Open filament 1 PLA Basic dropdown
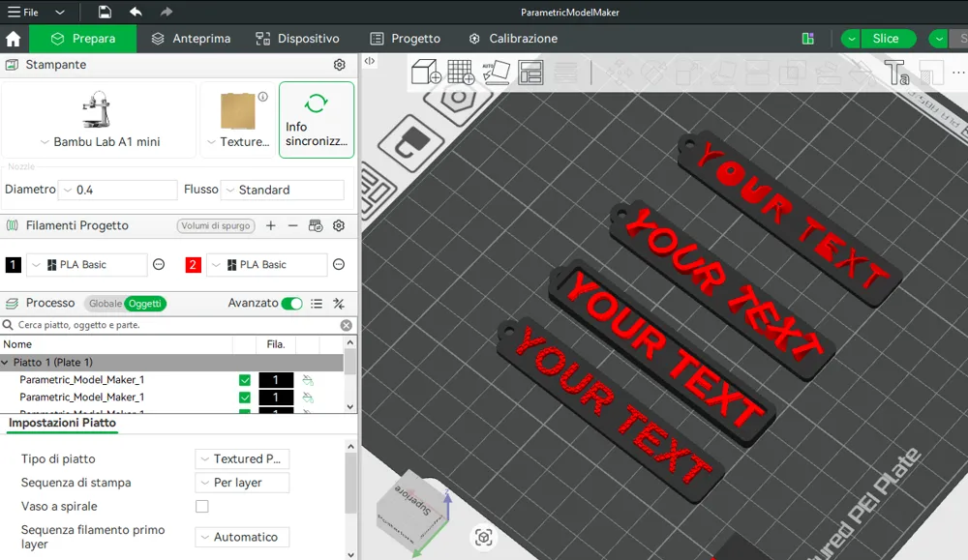The width and height of the screenshot is (968, 560). (86, 265)
